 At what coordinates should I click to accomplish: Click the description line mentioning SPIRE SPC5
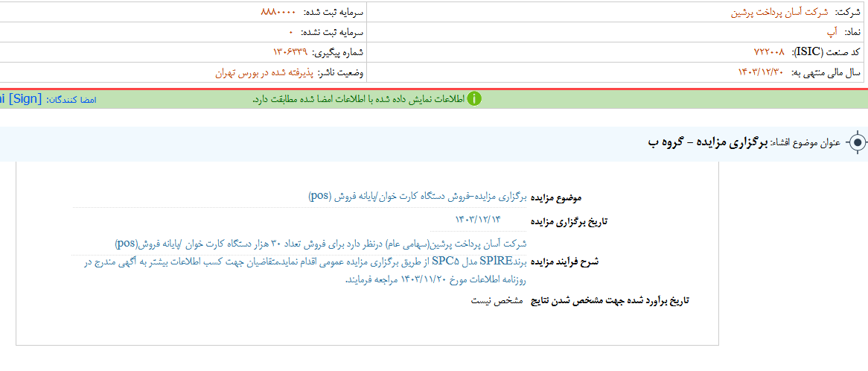tap(307, 262)
